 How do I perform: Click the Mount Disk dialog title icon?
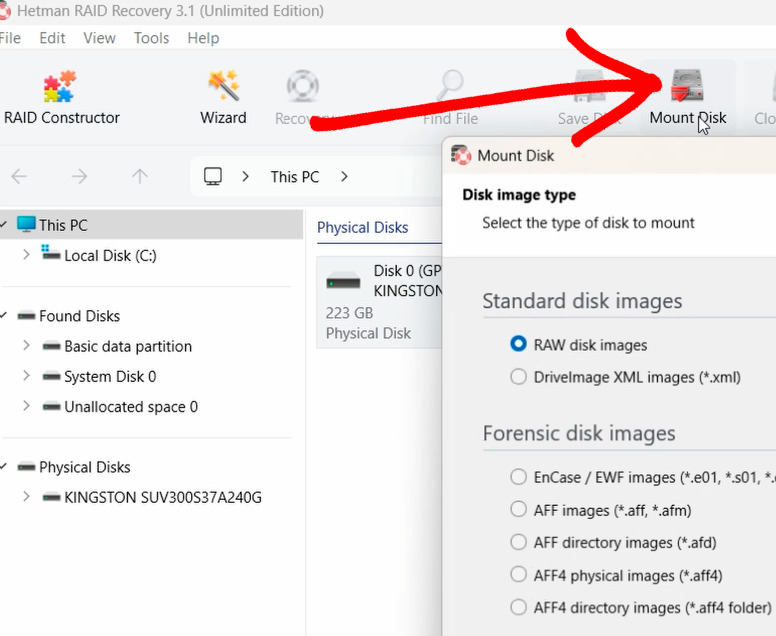point(461,155)
